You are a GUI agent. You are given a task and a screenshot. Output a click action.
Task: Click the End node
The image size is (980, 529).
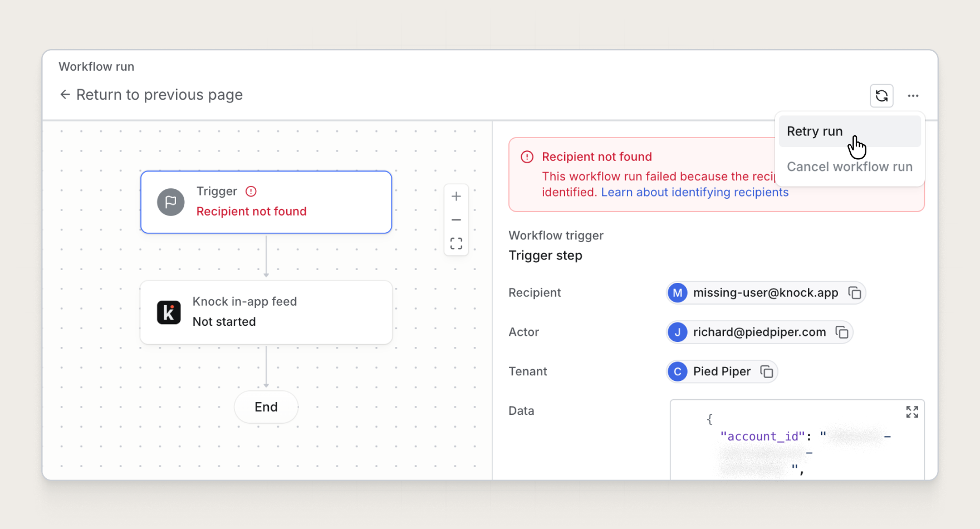pos(266,407)
